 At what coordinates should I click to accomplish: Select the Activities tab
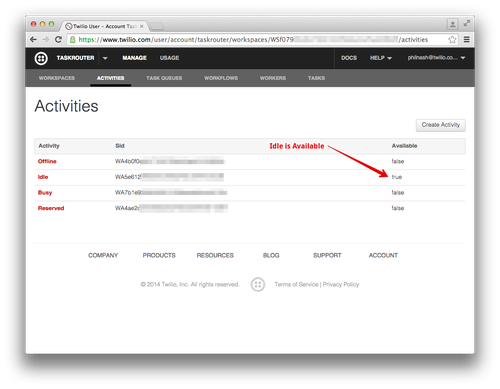click(110, 78)
